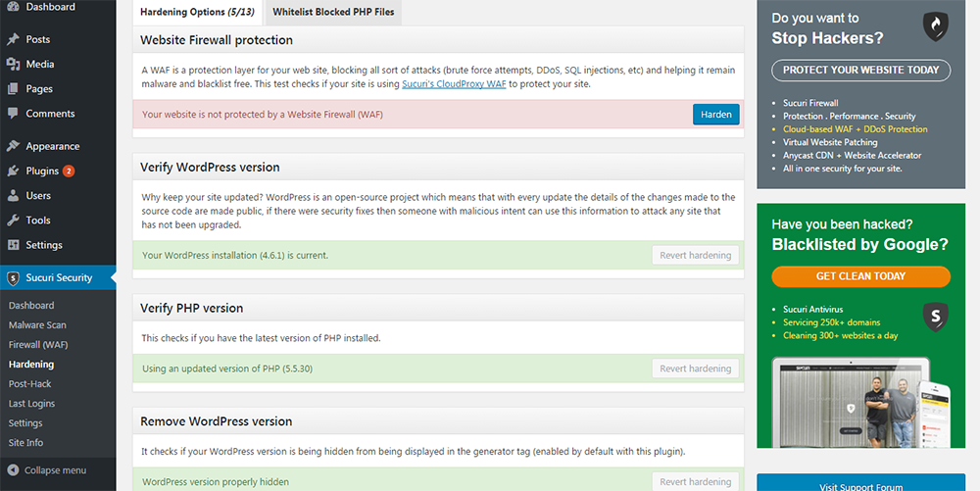Click the flame shield icon in Stop Hackers ad
Image resolution: width=980 pixels, height=491 pixels.
[936, 26]
